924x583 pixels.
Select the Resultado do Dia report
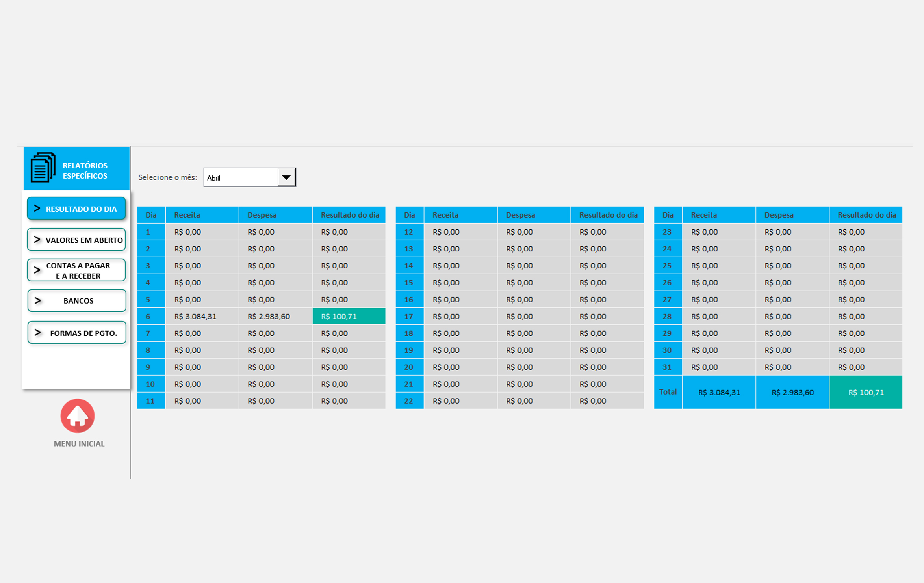81,209
